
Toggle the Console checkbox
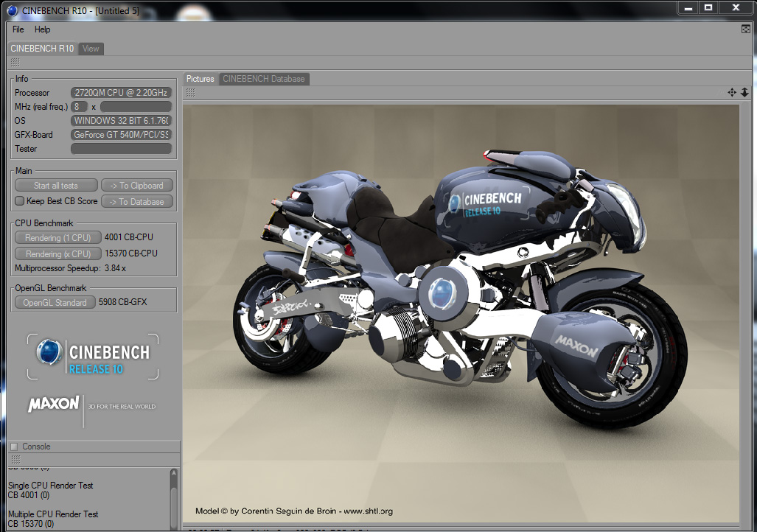coord(14,447)
